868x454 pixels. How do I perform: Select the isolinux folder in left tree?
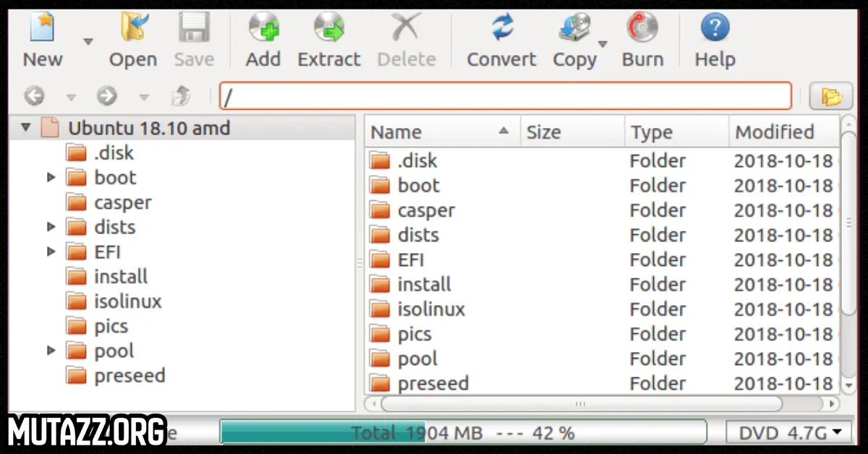[x=127, y=301]
